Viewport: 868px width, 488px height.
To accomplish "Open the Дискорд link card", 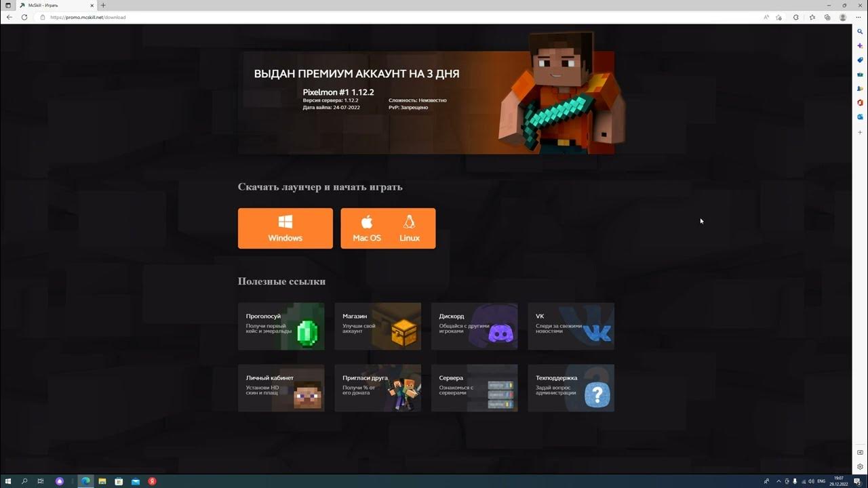I will click(474, 326).
